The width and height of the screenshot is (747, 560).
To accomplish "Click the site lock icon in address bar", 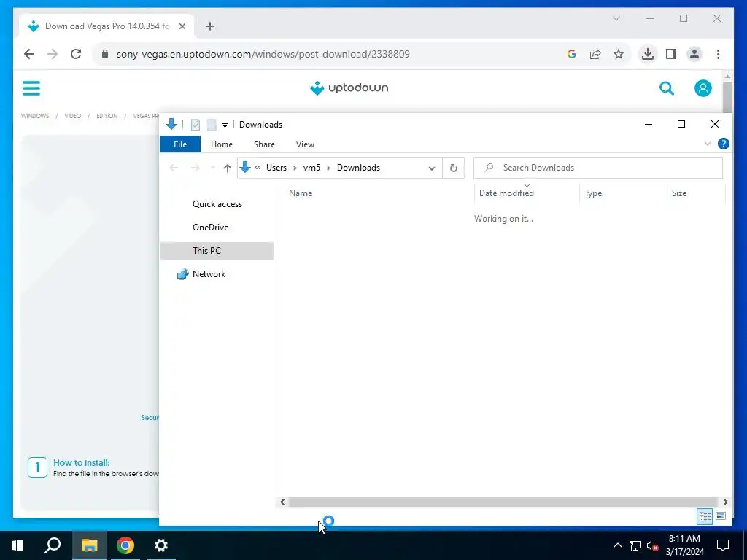I will point(105,54).
